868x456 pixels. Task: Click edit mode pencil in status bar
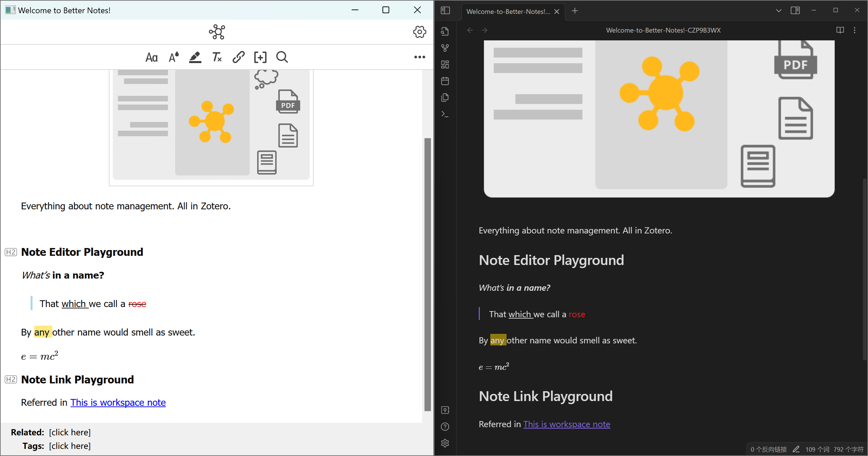[x=796, y=449]
